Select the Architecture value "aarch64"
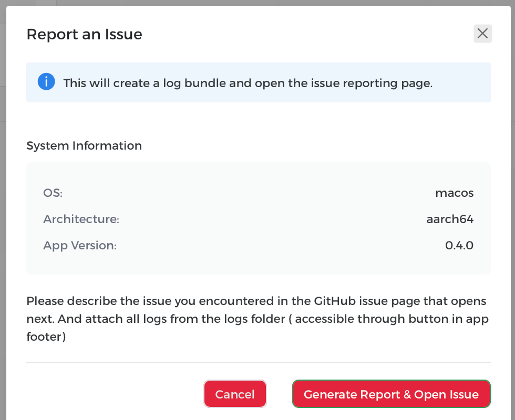The image size is (515, 420). pyautogui.click(x=449, y=219)
